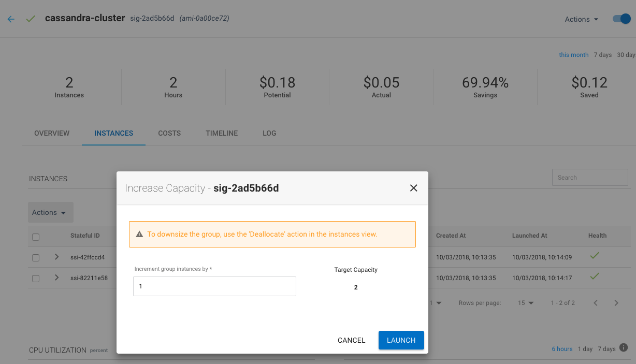
Task: Open the Timeline tab
Action: (222, 133)
